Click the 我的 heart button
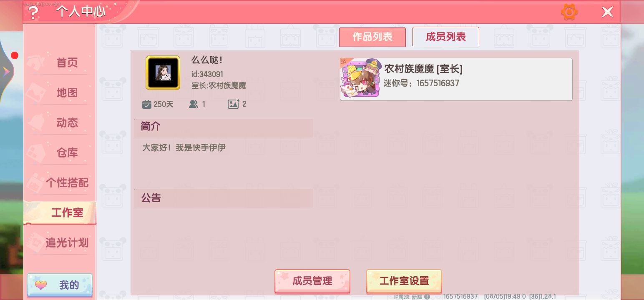This screenshot has height=300, width=644. (x=60, y=285)
